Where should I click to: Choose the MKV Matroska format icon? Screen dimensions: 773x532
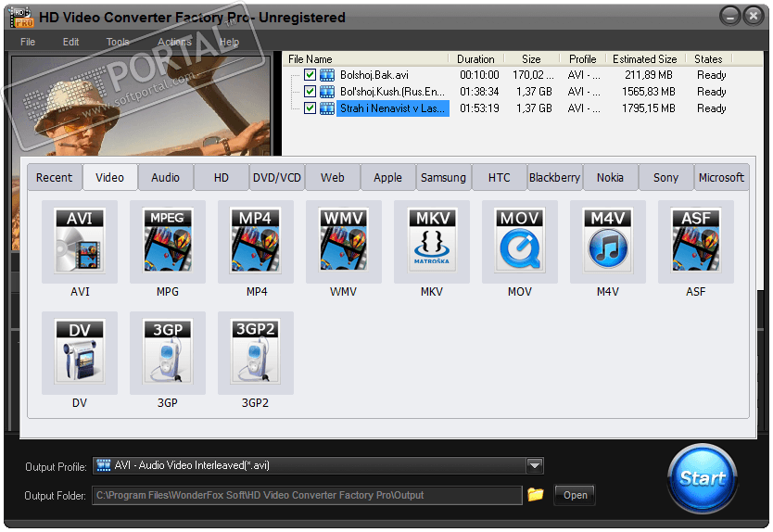[x=432, y=241]
